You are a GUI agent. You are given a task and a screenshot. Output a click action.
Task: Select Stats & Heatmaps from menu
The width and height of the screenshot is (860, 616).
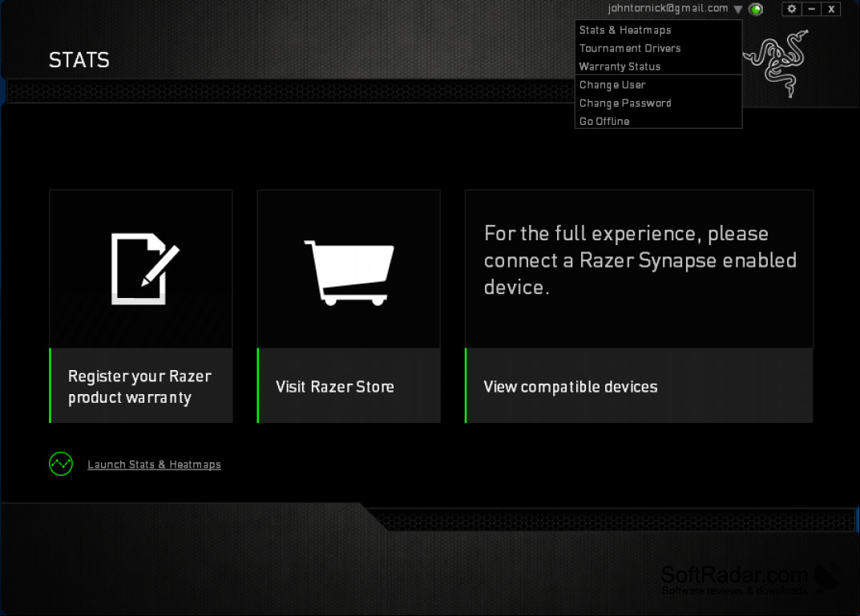coord(658,30)
